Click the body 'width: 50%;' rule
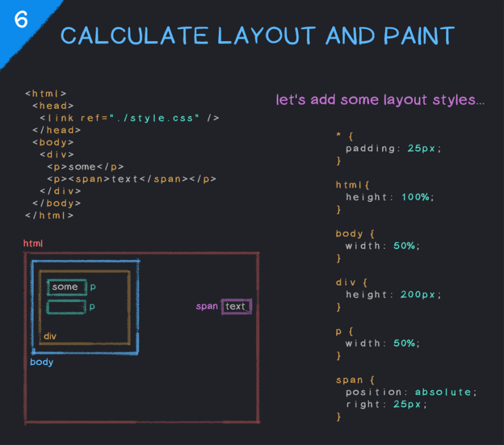The height and width of the screenshot is (445, 504). [382, 246]
